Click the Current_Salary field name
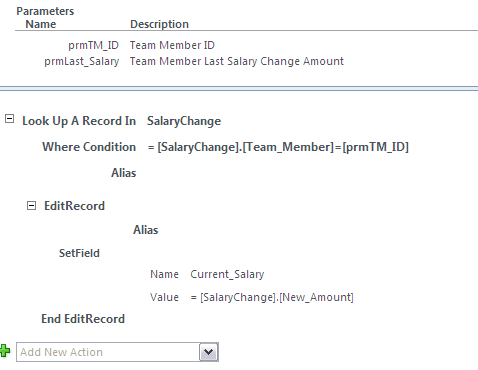Image resolution: width=478 pixels, height=370 pixels. tap(227, 274)
